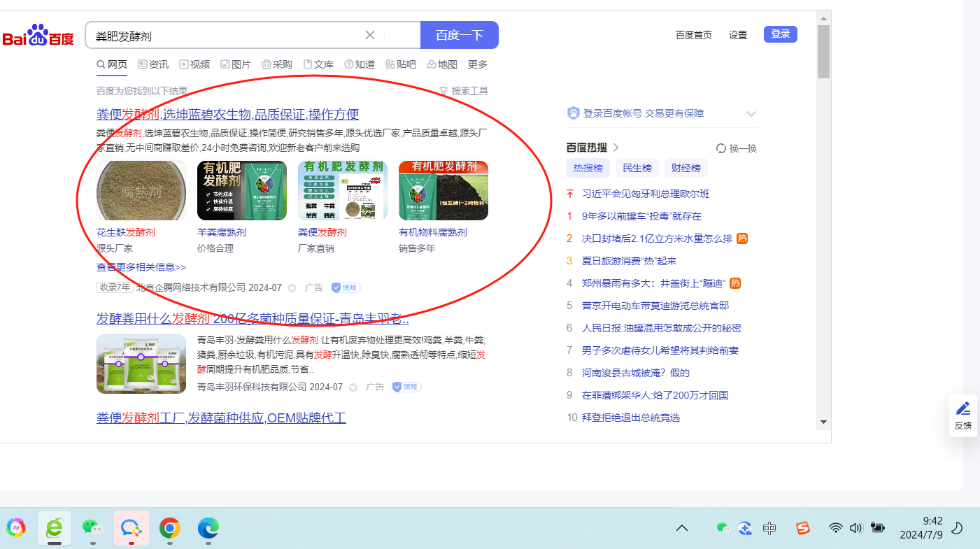980x549 pixels.
Task: Click the 登录 login button
Action: click(x=780, y=34)
